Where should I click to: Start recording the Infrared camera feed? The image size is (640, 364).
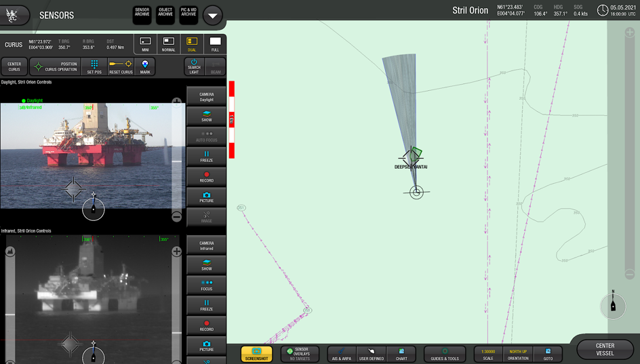tap(206, 326)
